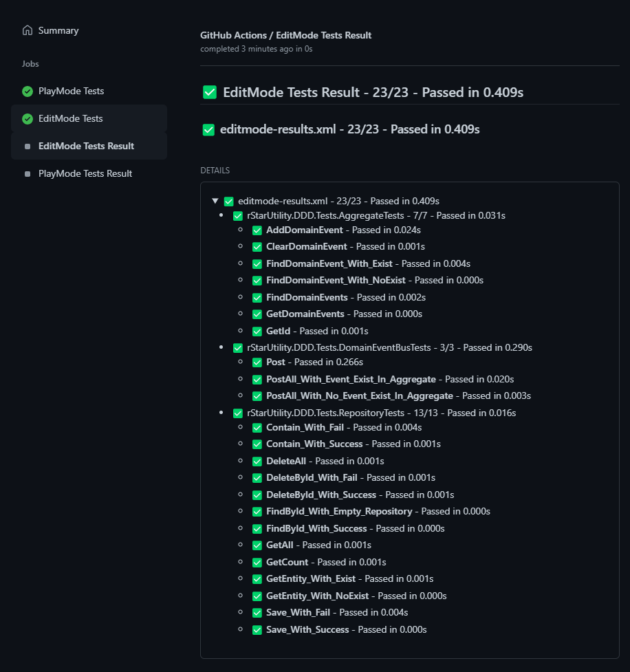The image size is (630, 672).
Task: Open the Summary home icon
Action: pos(28,30)
